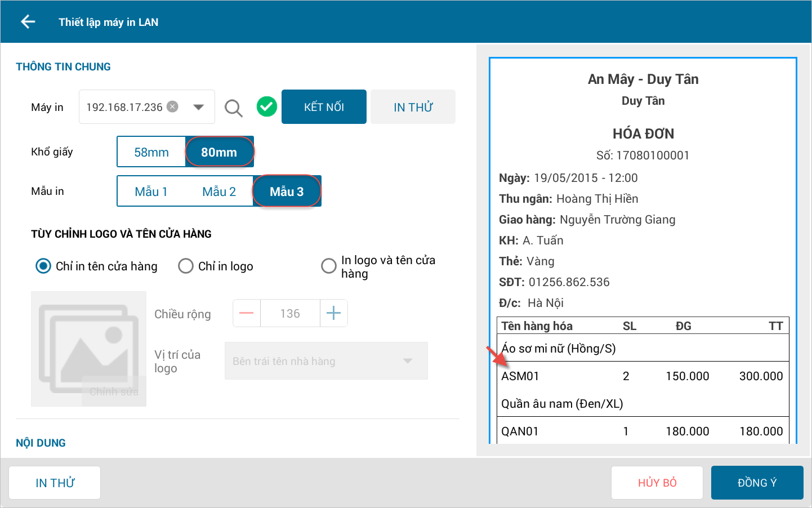Image resolution: width=812 pixels, height=508 pixels.
Task: Click the green connection status checkmark
Action: click(267, 106)
